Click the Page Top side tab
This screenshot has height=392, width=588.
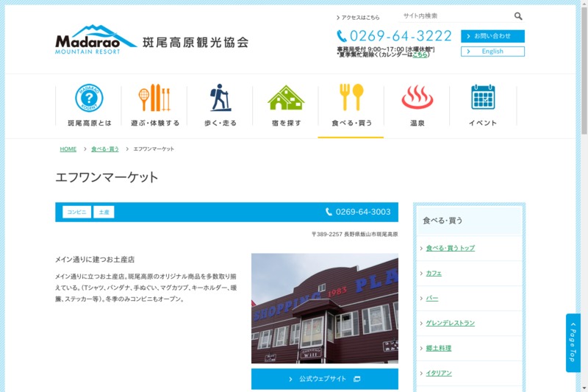pyautogui.click(x=573, y=343)
